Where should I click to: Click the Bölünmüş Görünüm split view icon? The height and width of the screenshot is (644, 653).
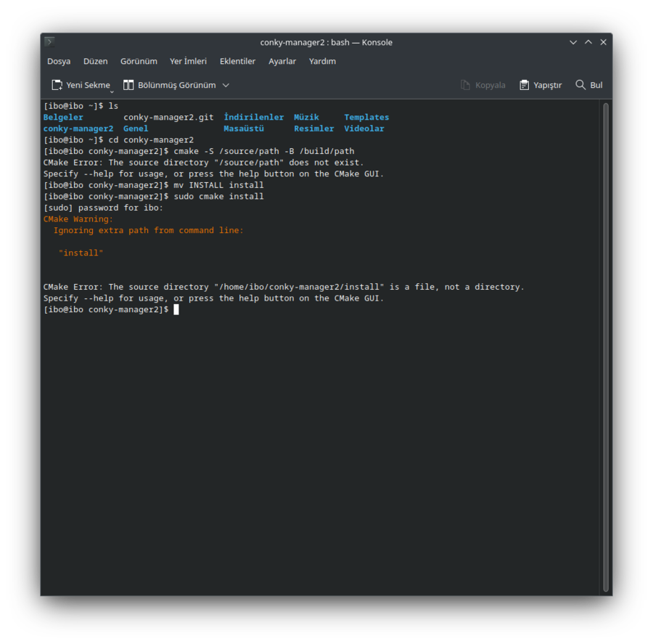[x=128, y=85]
